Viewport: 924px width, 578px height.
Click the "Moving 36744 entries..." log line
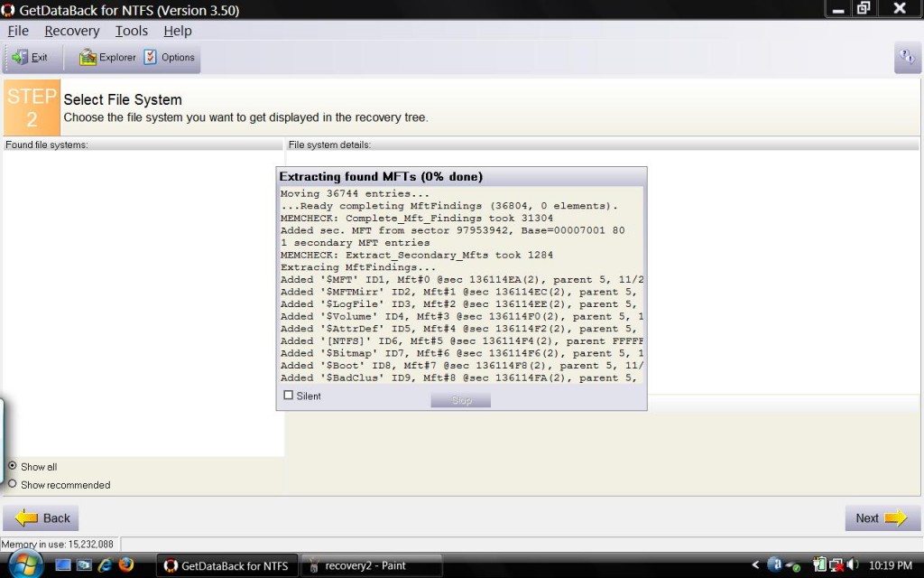pos(355,193)
